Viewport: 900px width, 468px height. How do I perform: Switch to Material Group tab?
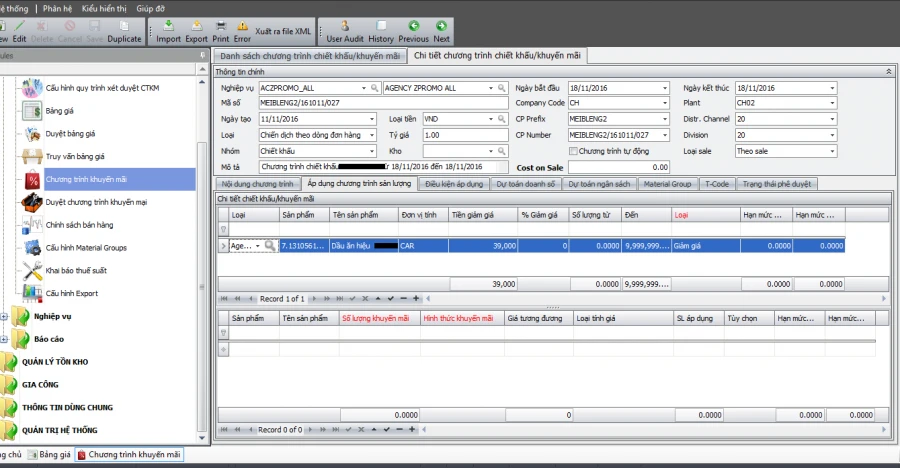[667, 184]
